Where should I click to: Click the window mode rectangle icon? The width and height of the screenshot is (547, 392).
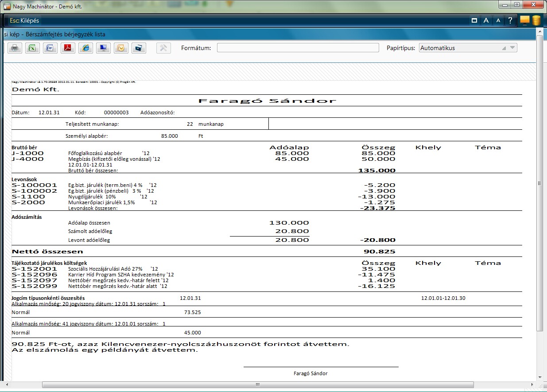474,20
